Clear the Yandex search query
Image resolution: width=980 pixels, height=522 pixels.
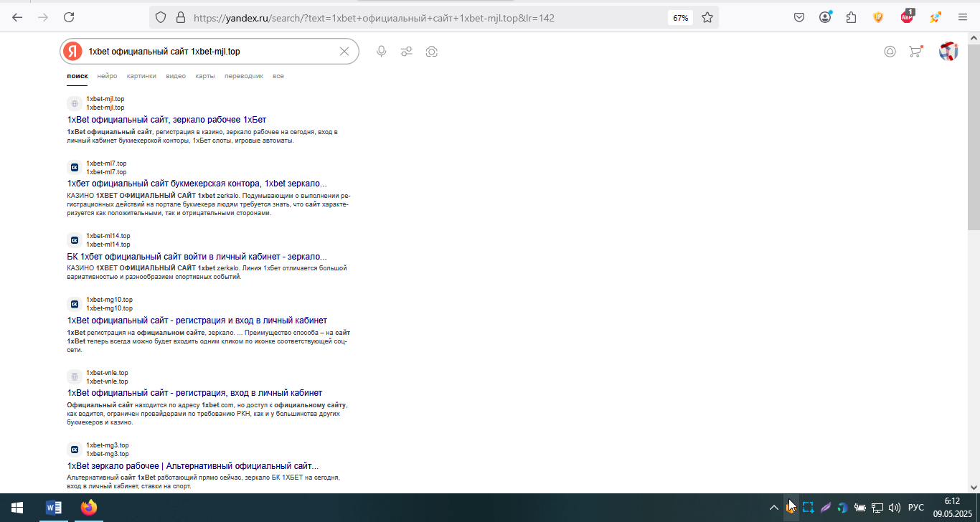coord(344,52)
